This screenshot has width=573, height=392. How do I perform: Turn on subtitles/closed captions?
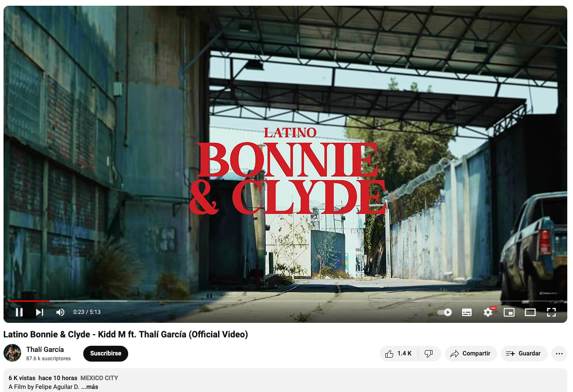tap(467, 312)
